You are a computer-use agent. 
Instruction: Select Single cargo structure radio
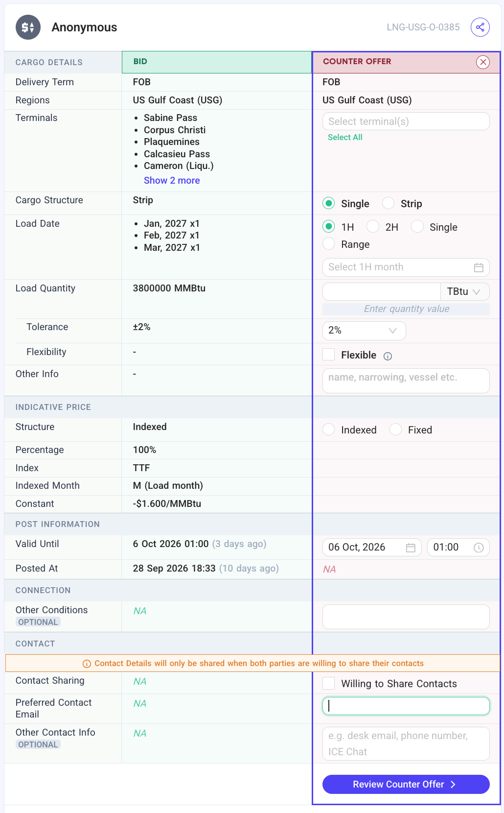point(328,203)
